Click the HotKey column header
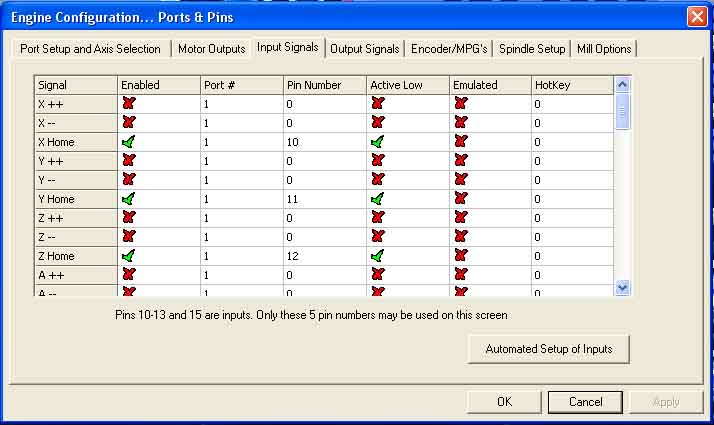The width and height of the screenshot is (714, 425). coord(572,85)
